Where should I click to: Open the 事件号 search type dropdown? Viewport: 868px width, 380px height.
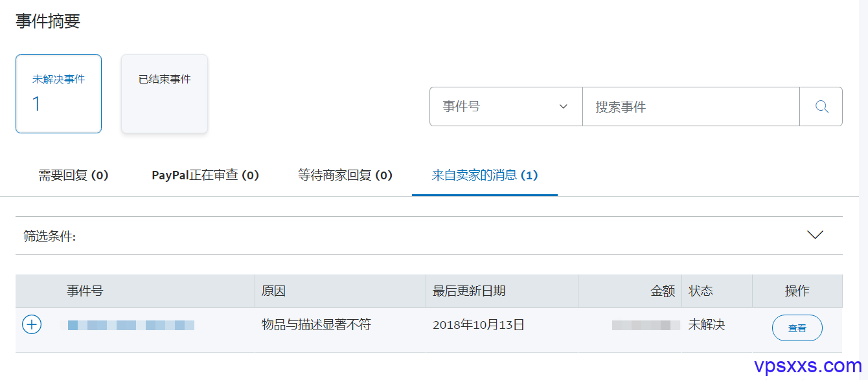[506, 107]
